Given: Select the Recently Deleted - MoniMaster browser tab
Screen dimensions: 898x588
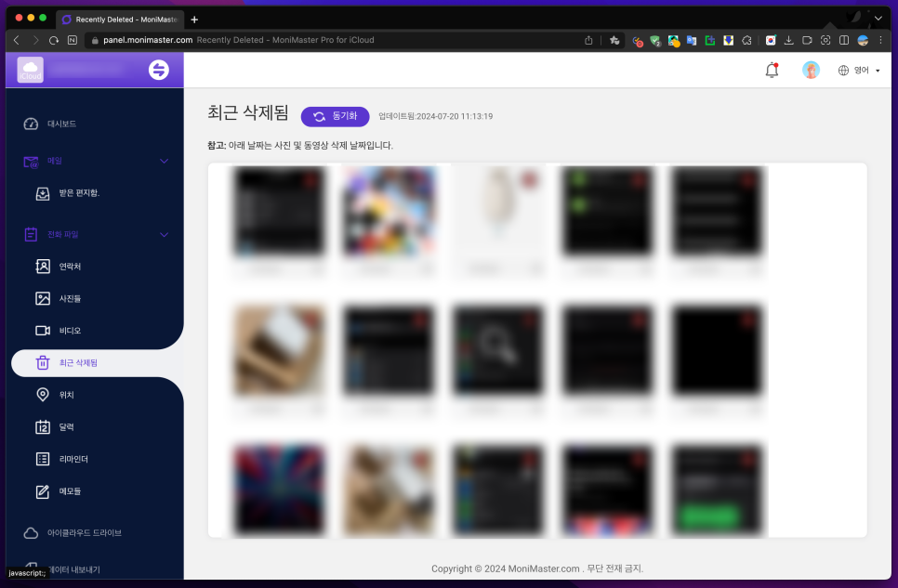Looking at the screenshot, I should [120, 20].
